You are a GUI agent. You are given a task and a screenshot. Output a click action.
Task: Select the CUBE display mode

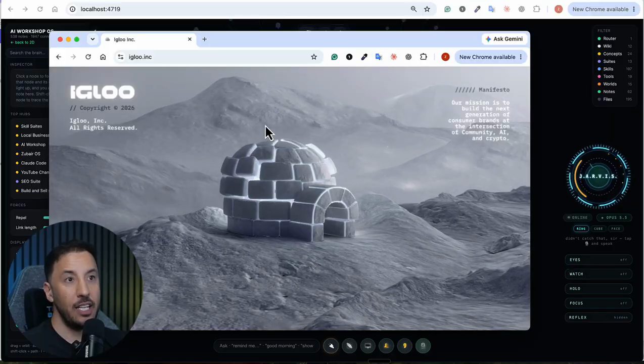pyautogui.click(x=599, y=229)
